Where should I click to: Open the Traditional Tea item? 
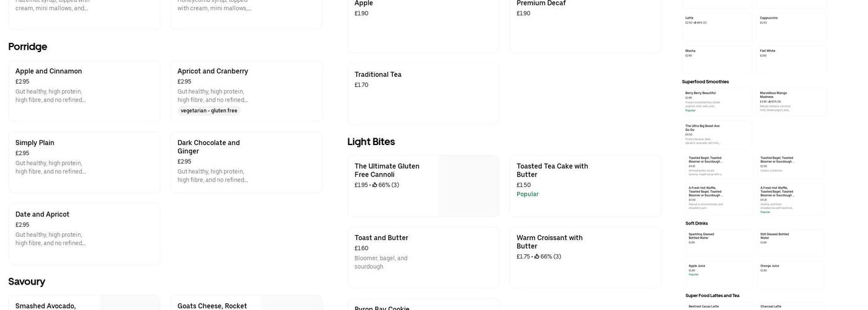point(423,94)
